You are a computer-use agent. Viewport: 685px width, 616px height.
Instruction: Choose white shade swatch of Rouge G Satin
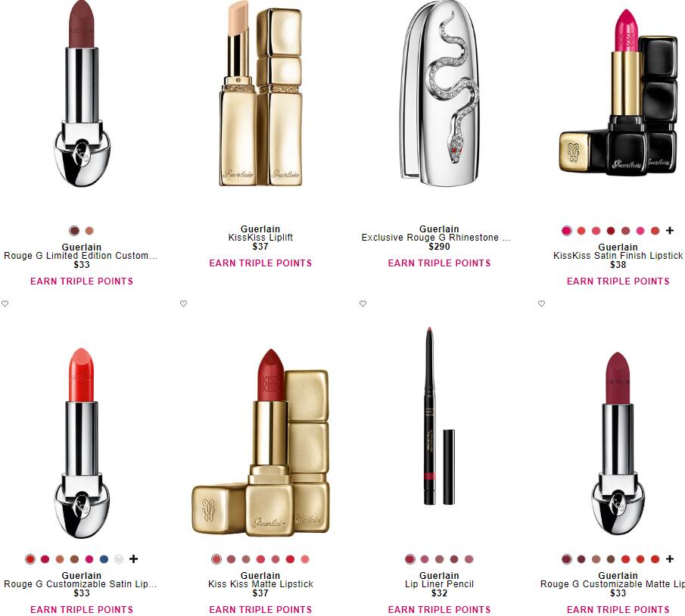pyautogui.click(x=118, y=558)
